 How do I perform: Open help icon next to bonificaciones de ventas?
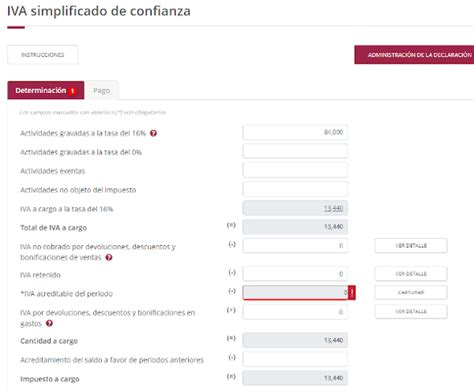(x=109, y=257)
